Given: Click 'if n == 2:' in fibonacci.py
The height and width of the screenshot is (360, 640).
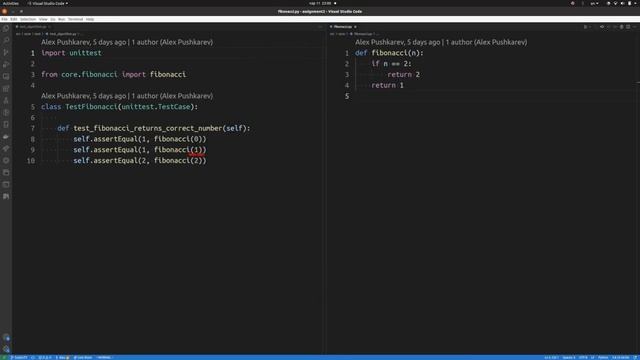Looking at the screenshot, I should pos(391,64).
